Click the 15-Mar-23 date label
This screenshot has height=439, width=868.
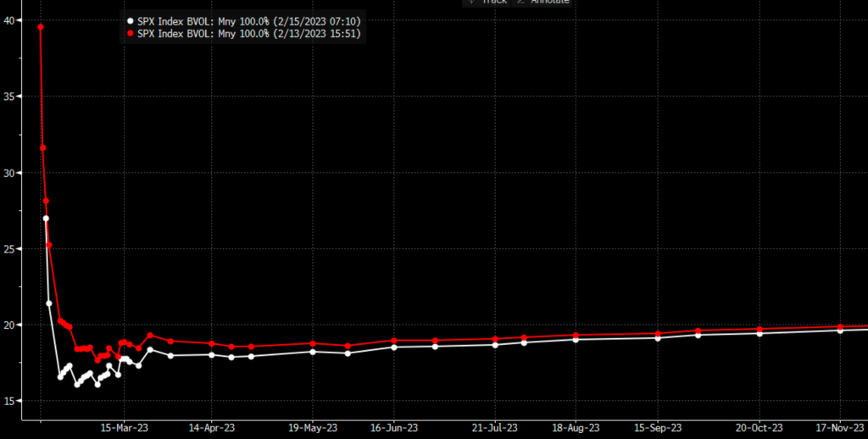(125, 428)
